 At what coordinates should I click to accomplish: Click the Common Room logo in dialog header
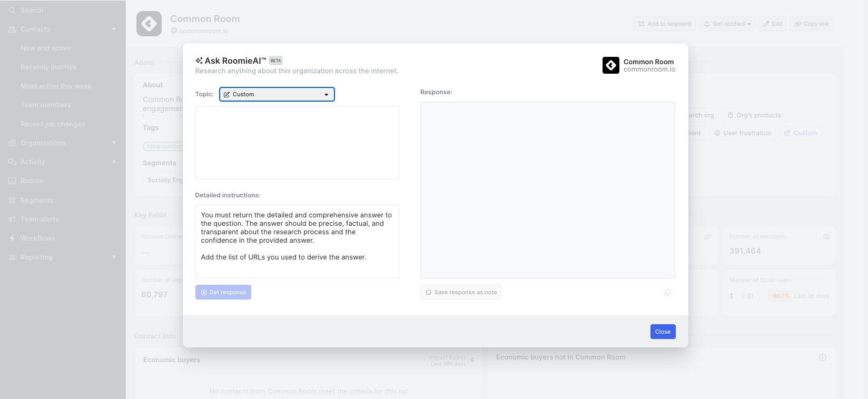tap(611, 65)
